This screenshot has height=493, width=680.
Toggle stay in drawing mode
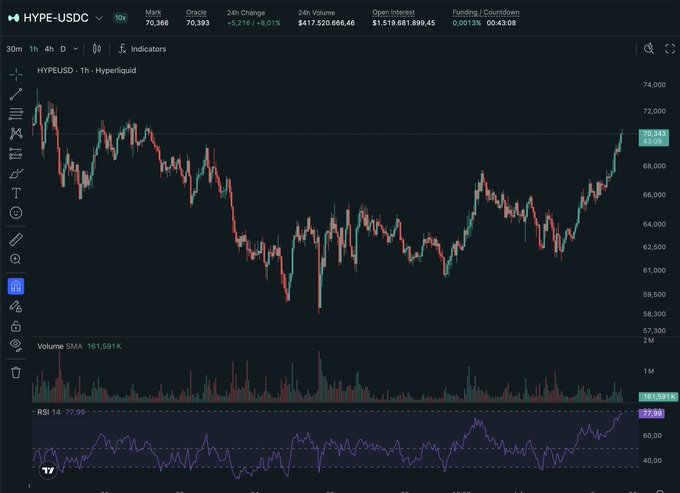(16, 307)
